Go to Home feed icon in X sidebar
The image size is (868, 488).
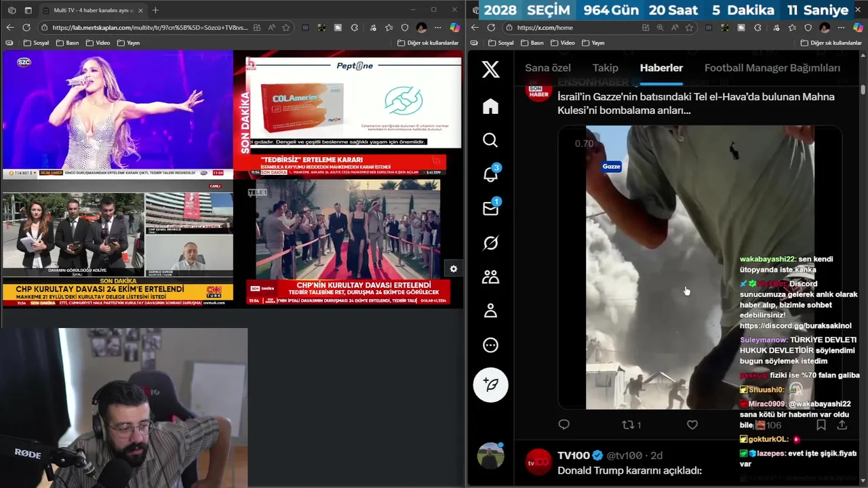tap(490, 106)
